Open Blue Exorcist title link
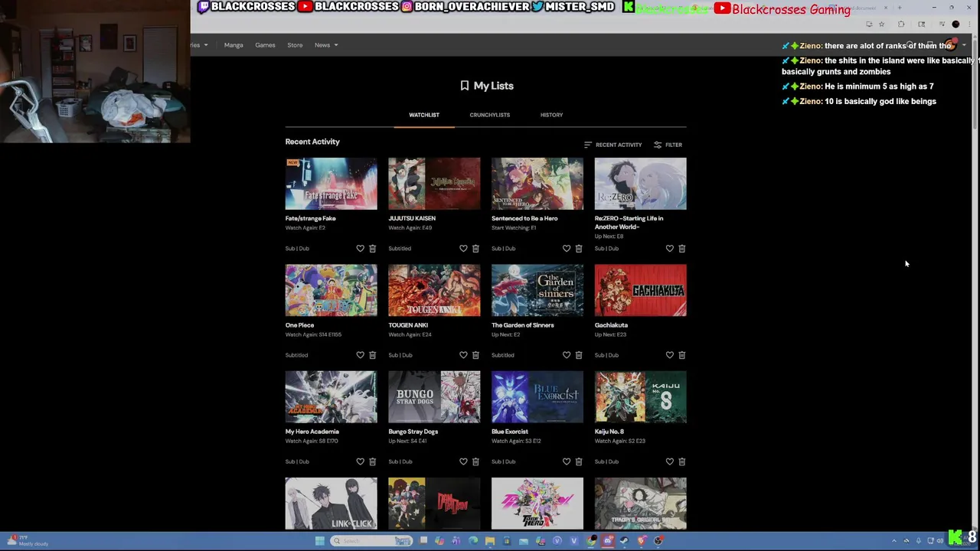The width and height of the screenshot is (980, 551). [x=510, y=432]
